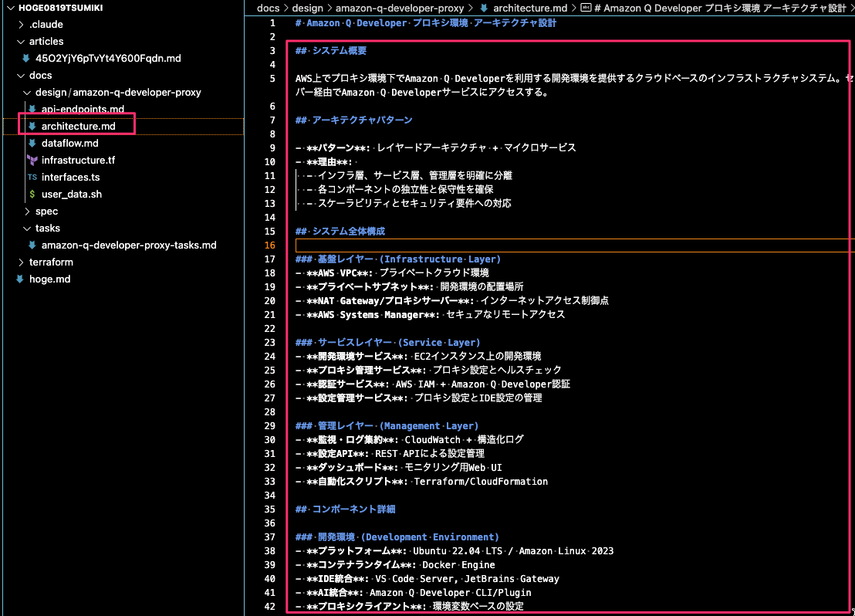This screenshot has width=855, height=616.
Task: Open infrastructure.tf file
Action: tap(78, 161)
